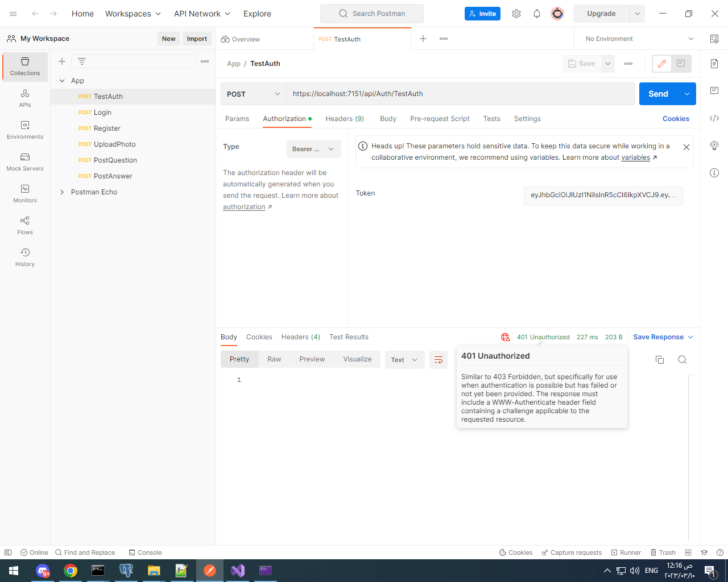Switch to the Pre-request Script tab
728x582 pixels.
click(440, 119)
